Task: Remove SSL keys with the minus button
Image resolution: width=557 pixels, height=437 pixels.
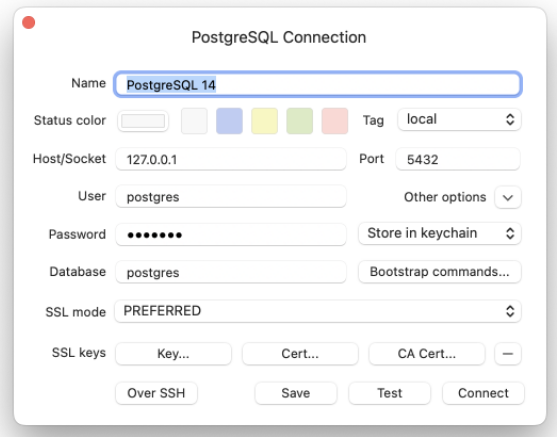Action: (x=508, y=354)
